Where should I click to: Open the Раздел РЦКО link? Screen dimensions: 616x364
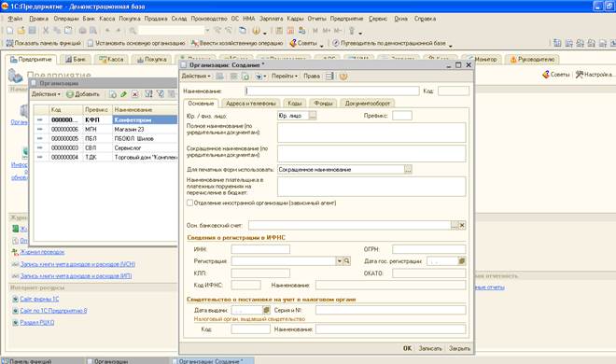[37, 322]
